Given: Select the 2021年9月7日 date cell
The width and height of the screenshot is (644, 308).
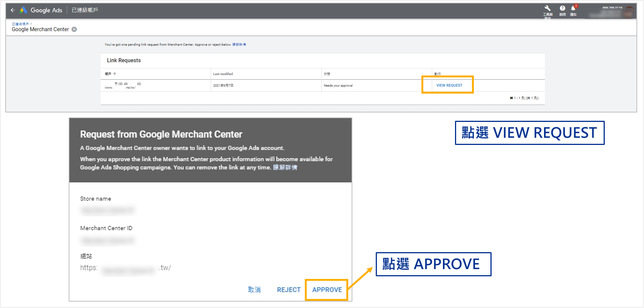Looking at the screenshot, I should (223, 86).
